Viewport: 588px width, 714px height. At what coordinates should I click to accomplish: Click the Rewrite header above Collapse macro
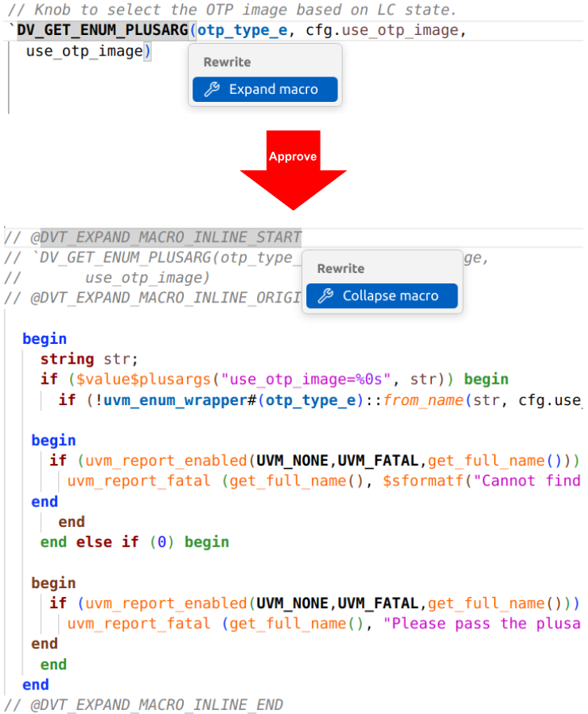tap(341, 268)
